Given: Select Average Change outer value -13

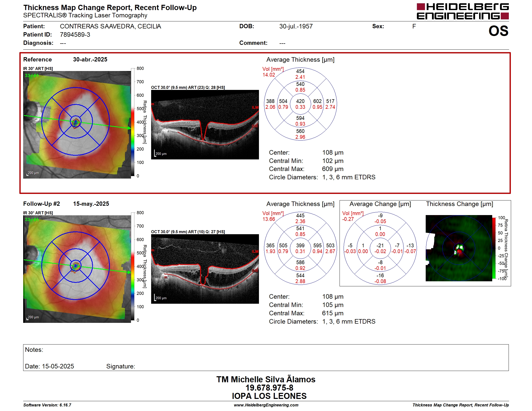Looking at the screenshot, I should point(410,246).
